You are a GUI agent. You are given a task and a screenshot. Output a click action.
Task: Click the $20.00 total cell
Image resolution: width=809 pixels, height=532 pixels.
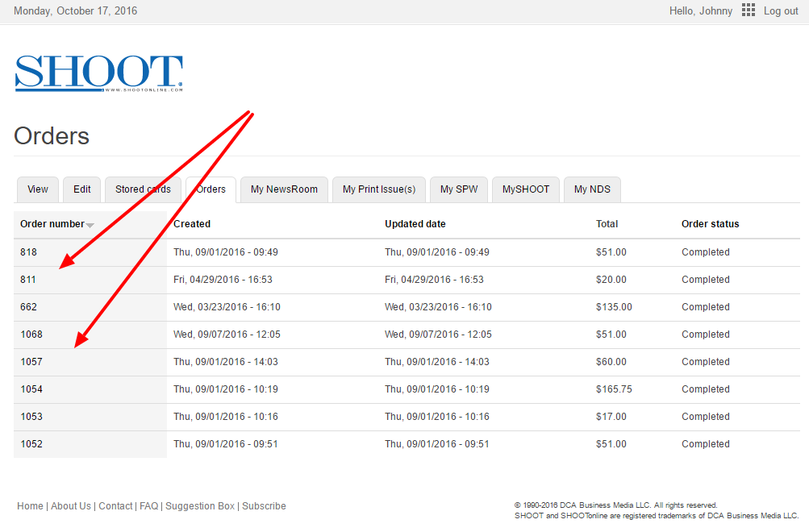611,280
